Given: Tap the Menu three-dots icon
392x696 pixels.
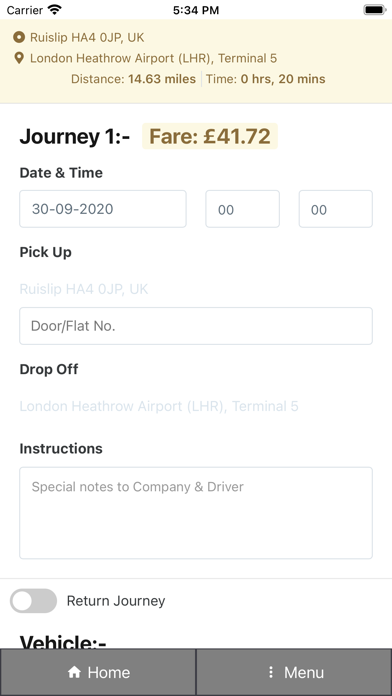Looking at the screenshot, I should pyautogui.click(x=270, y=672).
